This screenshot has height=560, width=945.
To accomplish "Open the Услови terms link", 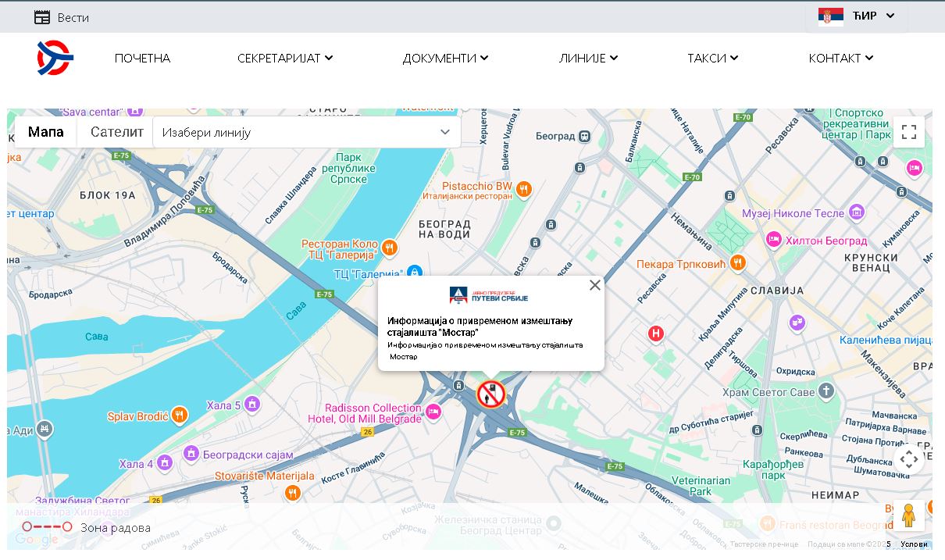I will (x=914, y=544).
